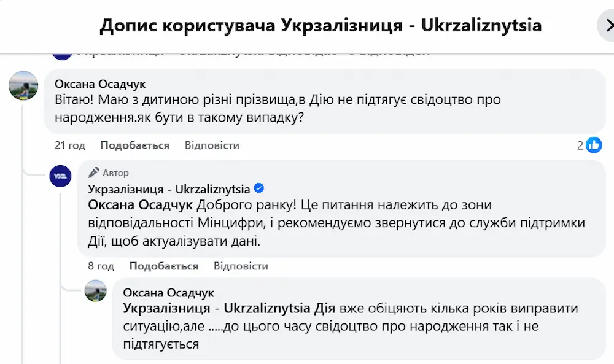
Task: Click Oksana's avatar on her second comment
Action: (x=96, y=292)
